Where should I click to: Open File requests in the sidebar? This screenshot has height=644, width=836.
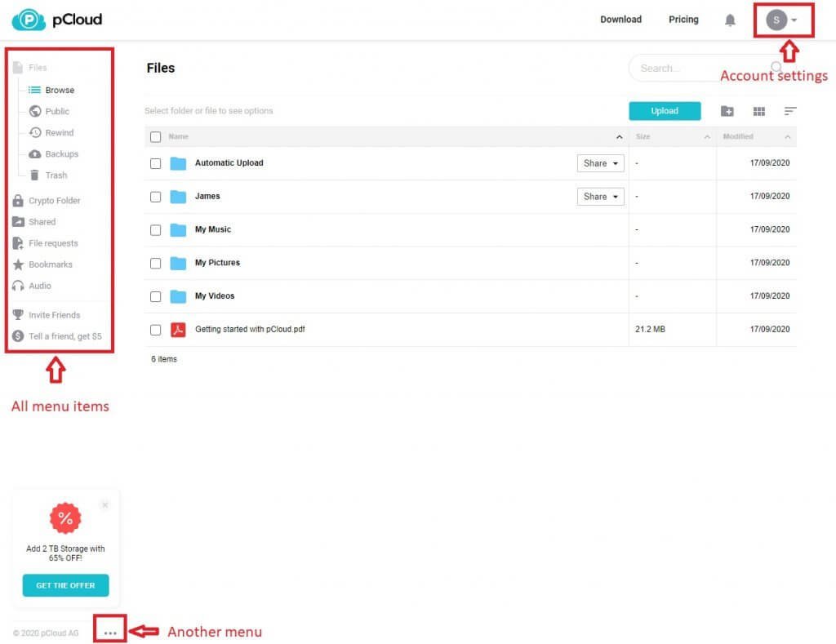(53, 243)
